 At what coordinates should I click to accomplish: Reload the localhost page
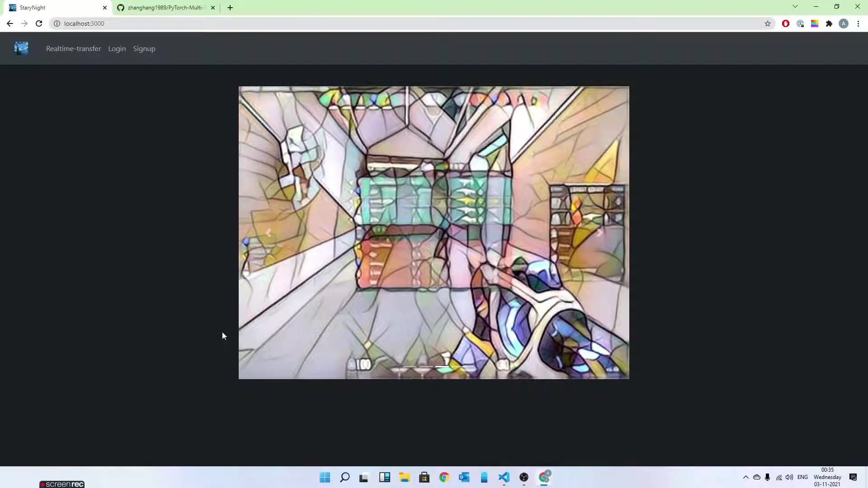(x=39, y=23)
